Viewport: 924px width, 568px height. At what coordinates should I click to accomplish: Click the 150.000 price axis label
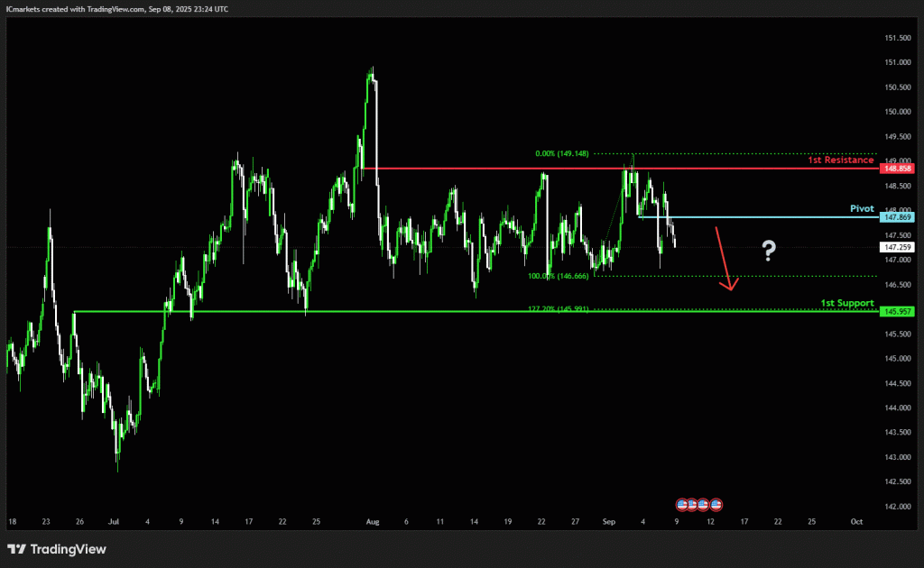pos(897,112)
